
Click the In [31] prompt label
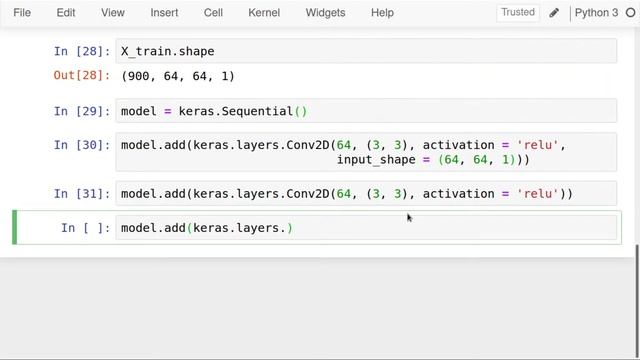click(x=82, y=193)
